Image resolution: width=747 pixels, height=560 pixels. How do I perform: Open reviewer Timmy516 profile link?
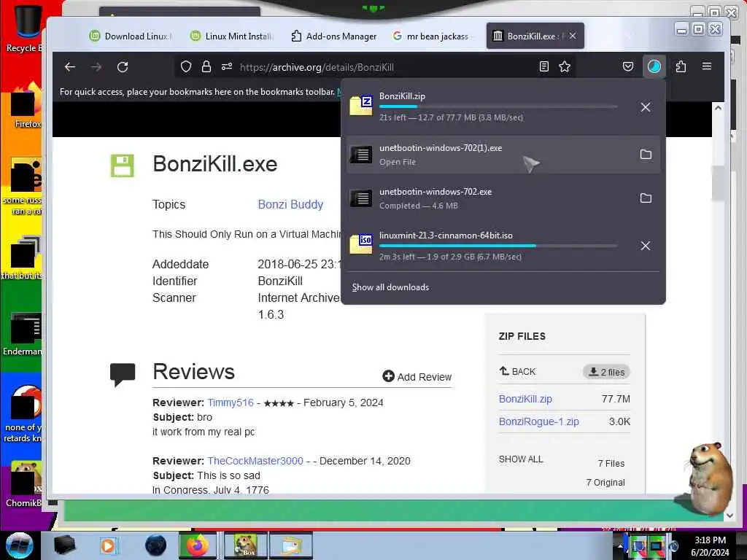tap(231, 402)
